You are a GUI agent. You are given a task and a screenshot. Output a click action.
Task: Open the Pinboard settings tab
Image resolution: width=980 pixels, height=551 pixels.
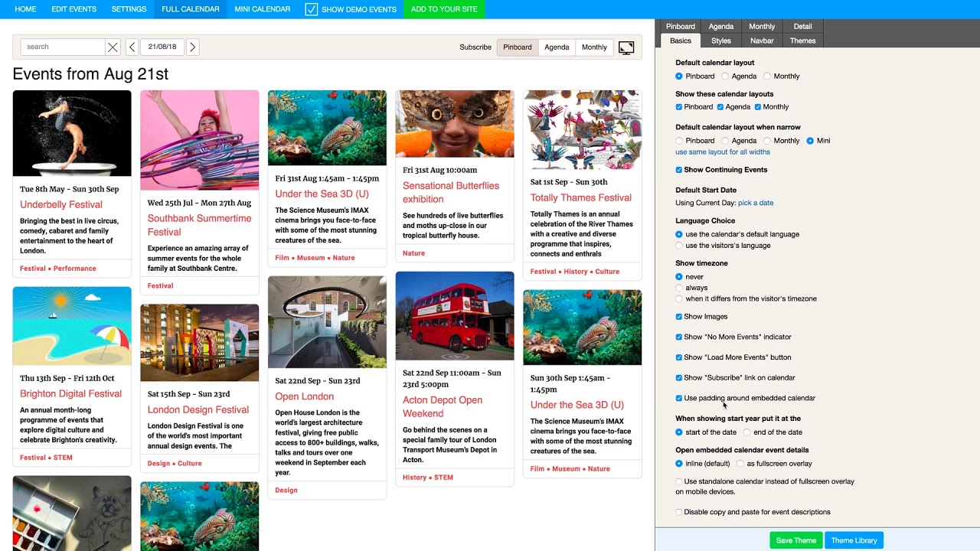coord(681,26)
